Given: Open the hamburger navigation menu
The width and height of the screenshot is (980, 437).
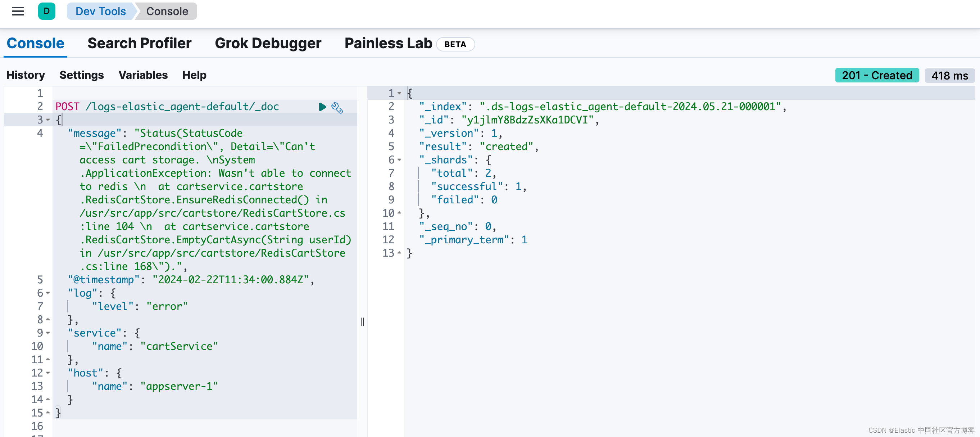Looking at the screenshot, I should coord(18,11).
